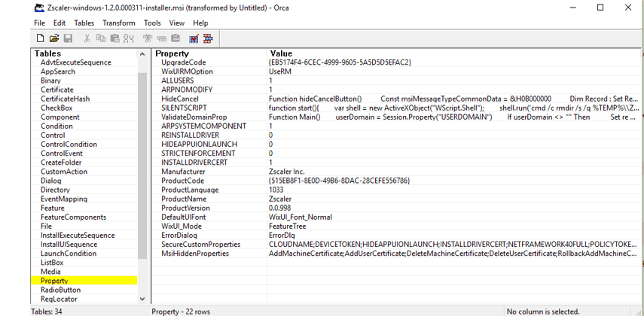The width and height of the screenshot is (644, 316).
Task: Open the Transform menu
Action: [x=119, y=23]
